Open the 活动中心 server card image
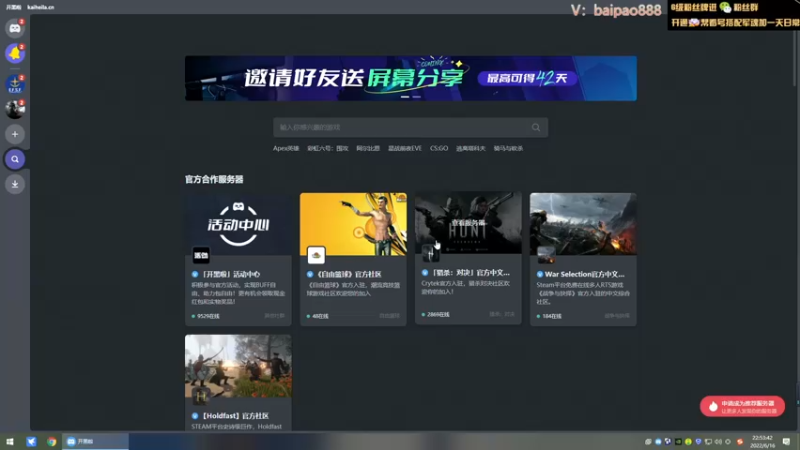Viewport: 800px width, 450px height. [238, 224]
